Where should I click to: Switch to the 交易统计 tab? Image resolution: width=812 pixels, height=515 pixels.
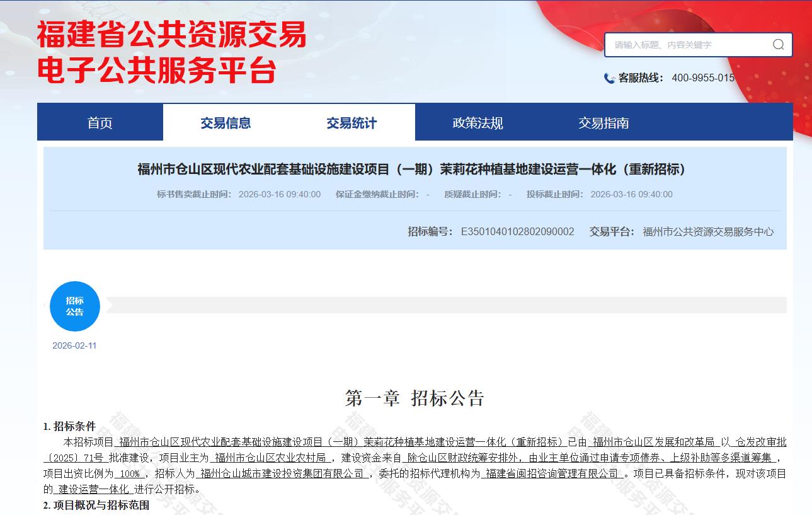(x=352, y=123)
